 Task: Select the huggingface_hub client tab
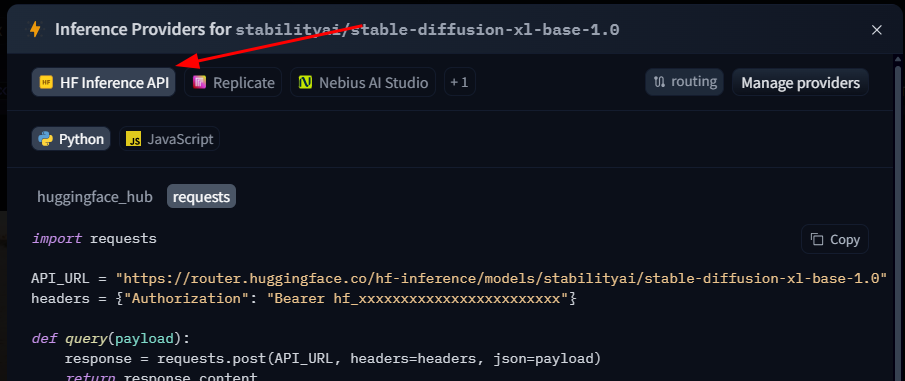click(x=95, y=197)
